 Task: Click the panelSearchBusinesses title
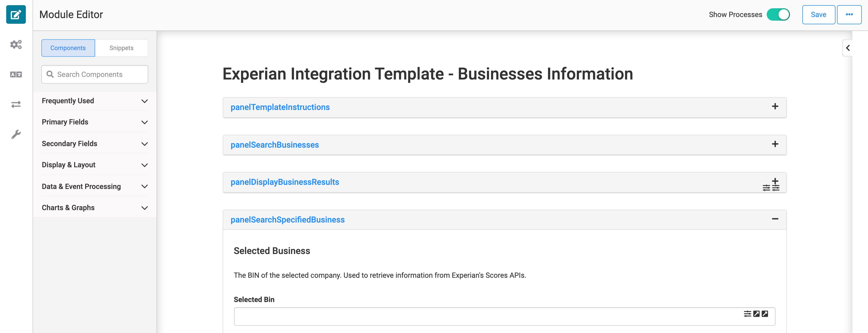pos(275,145)
